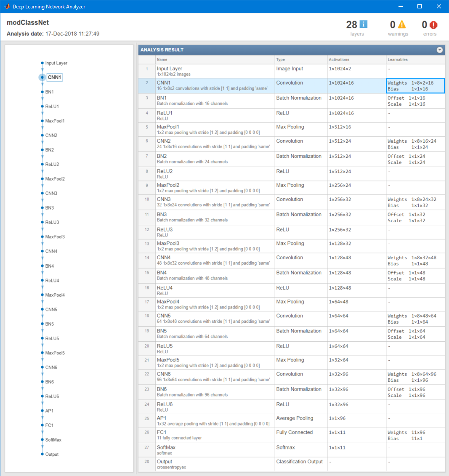This screenshot has height=476, width=449.
Task: Select CNN2 row in analysis table
Action: (x=292, y=144)
